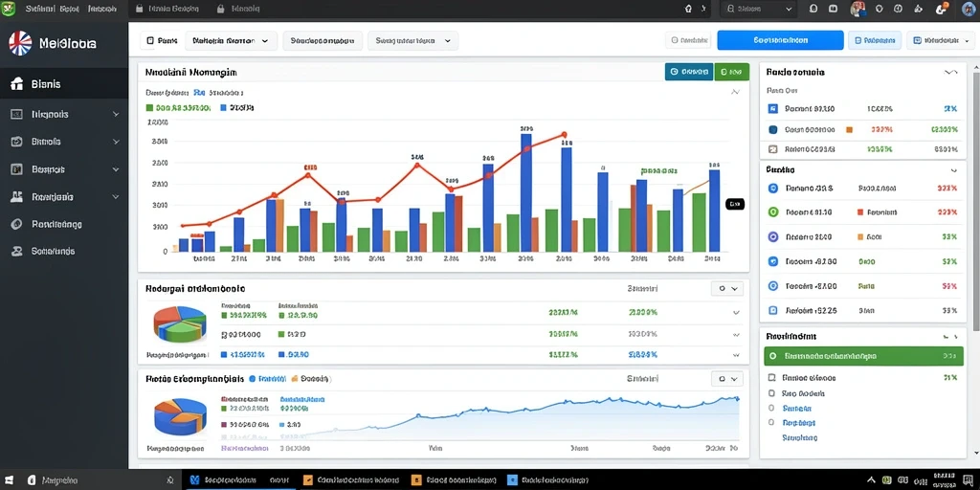
Task: Select the highlighted home item in the sidebar
Action: (x=64, y=84)
